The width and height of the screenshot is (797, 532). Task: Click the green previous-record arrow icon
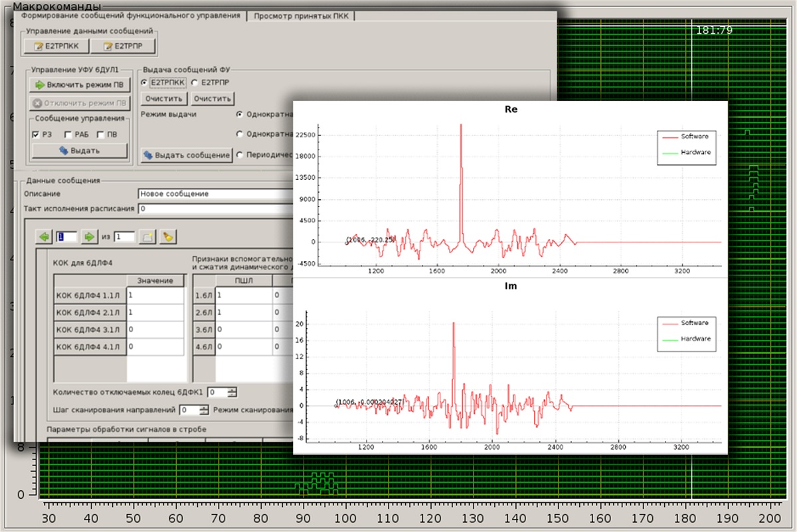pos(44,236)
